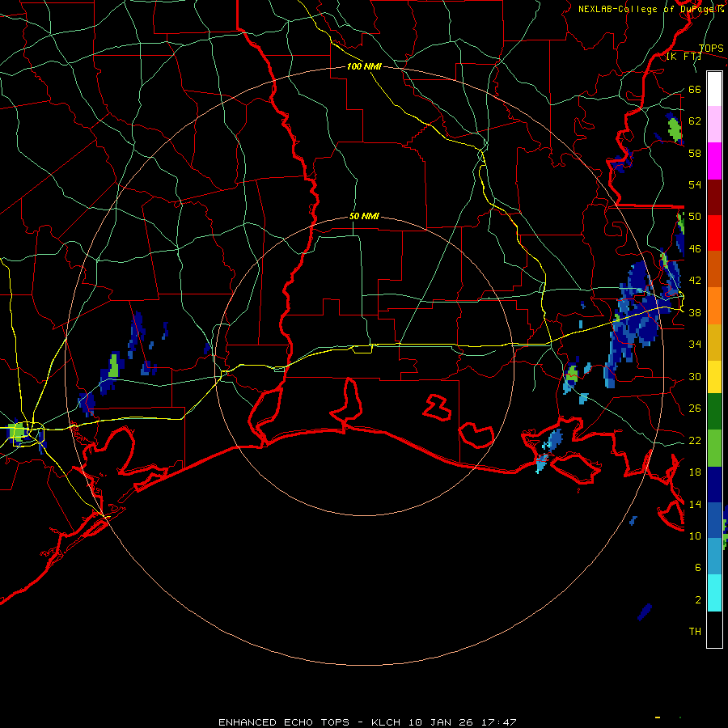Click the "62" legend value
728x728 pixels.
click(695, 121)
